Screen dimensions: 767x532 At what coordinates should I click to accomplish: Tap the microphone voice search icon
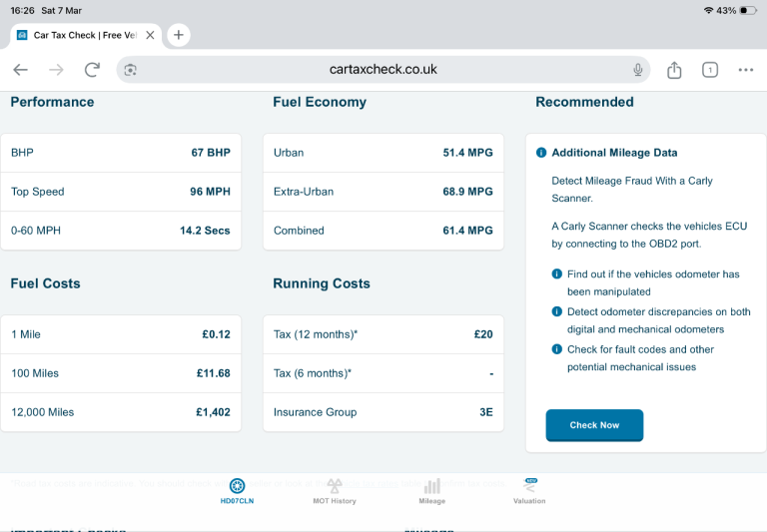637,70
